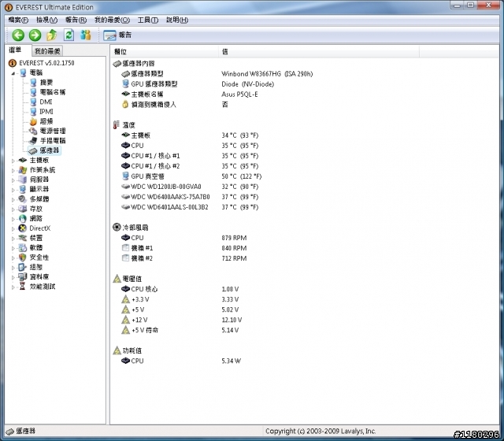Switch to the 選單 tab
Screen dimensions: 504x441
(x=15, y=50)
